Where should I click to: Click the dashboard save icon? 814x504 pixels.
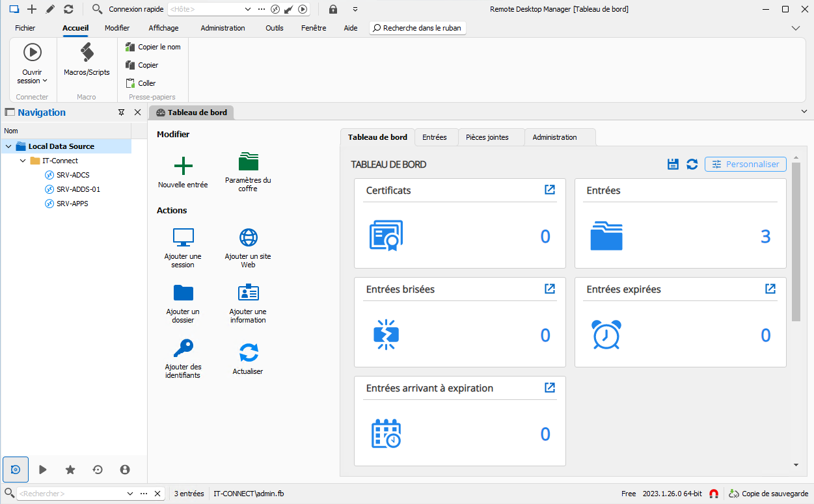point(673,165)
